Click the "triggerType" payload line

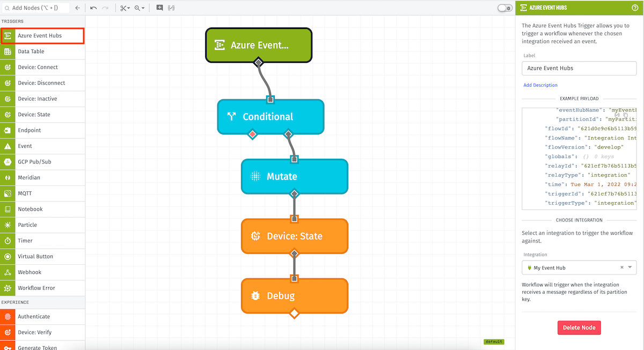[x=590, y=203]
